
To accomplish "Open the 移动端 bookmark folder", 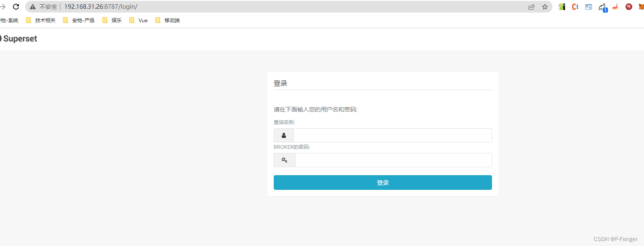I will [168, 20].
